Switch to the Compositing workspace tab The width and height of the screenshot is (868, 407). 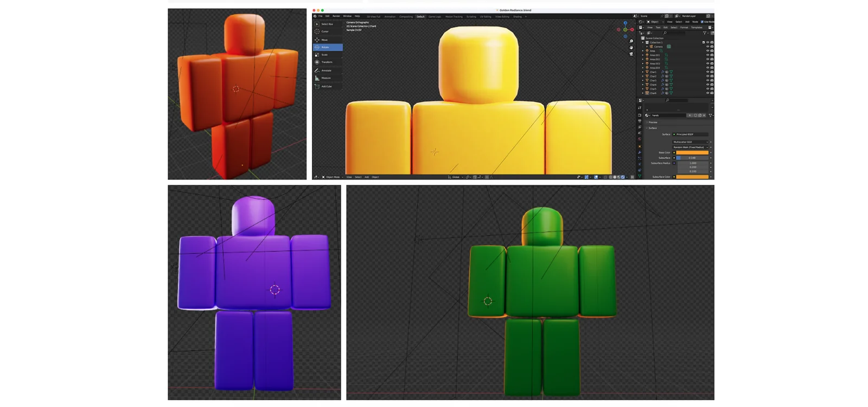406,17
